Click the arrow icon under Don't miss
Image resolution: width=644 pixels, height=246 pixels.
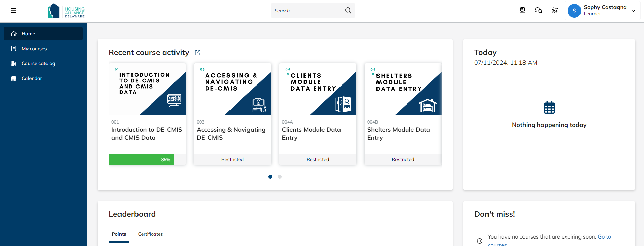pos(480,241)
